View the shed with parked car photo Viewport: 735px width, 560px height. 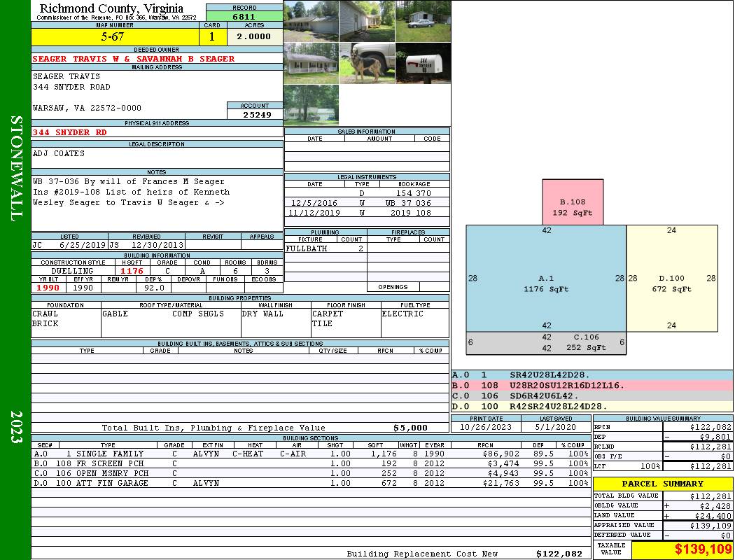[423, 21]
